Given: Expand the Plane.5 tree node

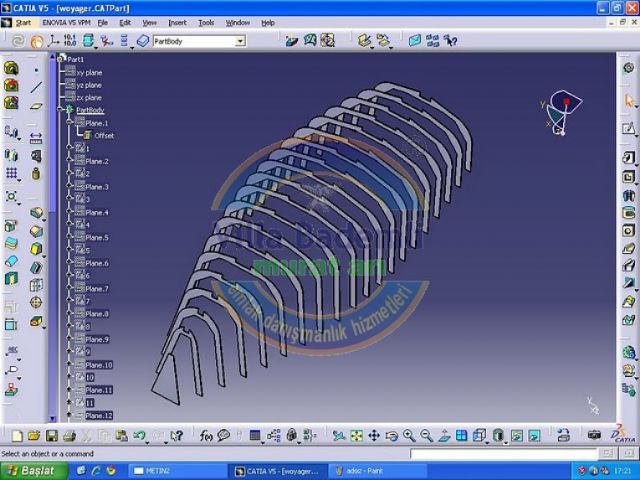Looking at the screenshot, I should click(69, 237).
